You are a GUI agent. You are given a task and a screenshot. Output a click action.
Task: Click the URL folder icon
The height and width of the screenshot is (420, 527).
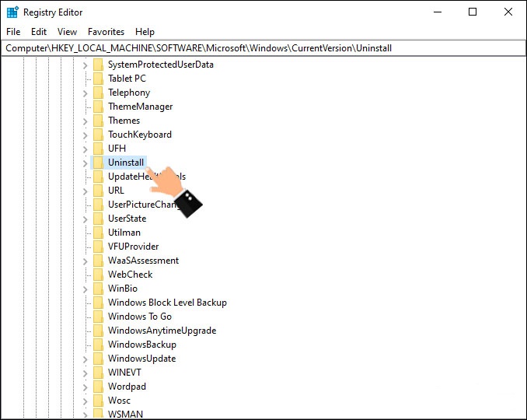pos(98,191)
